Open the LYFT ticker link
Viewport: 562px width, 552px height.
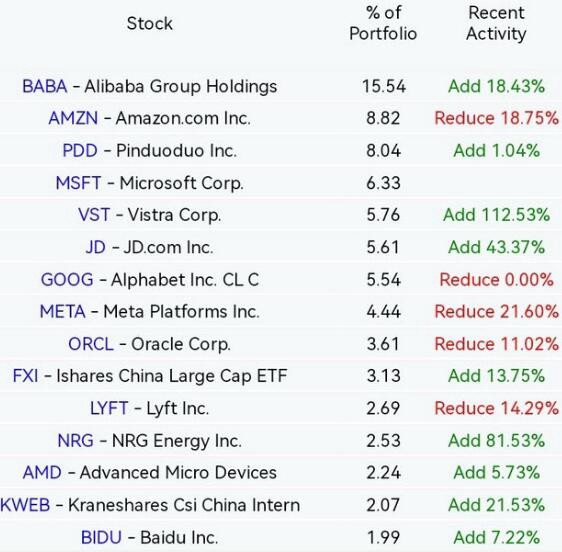coord(109,408)
